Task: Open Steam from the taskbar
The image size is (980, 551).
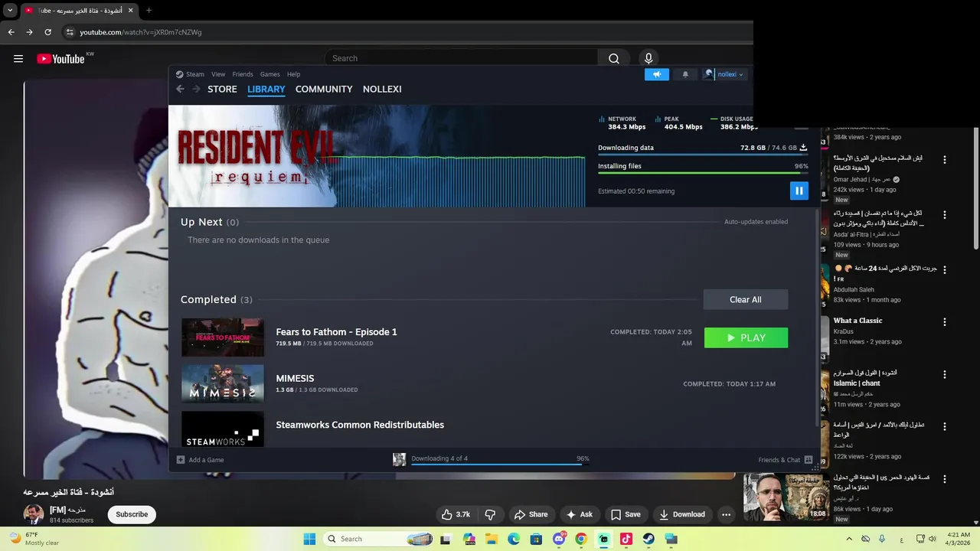Action: pyautogui.click(x=648, y=539)
